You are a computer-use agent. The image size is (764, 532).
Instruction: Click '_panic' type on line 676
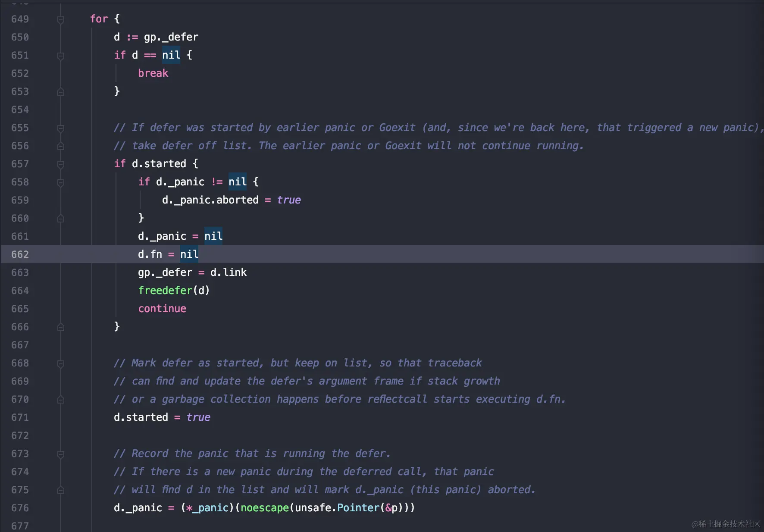click(210, 508)
